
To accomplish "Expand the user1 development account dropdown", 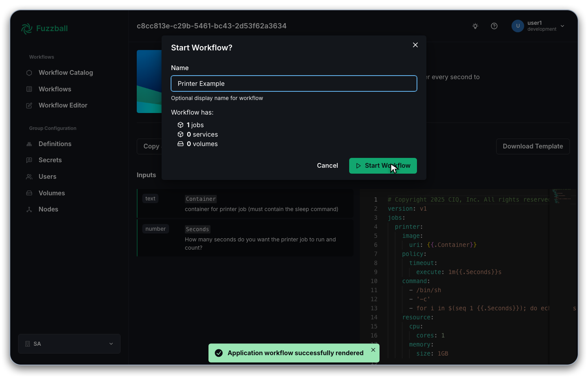I will [562, 26].
